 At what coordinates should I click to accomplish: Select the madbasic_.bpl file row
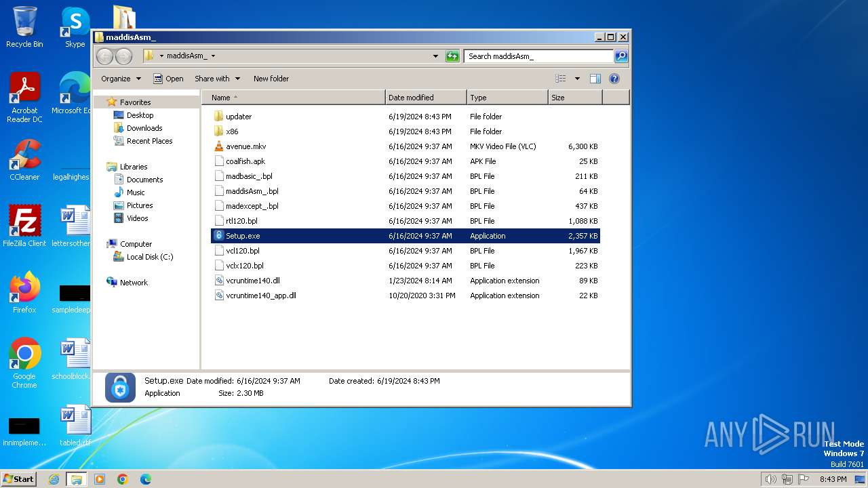(406, 176)
